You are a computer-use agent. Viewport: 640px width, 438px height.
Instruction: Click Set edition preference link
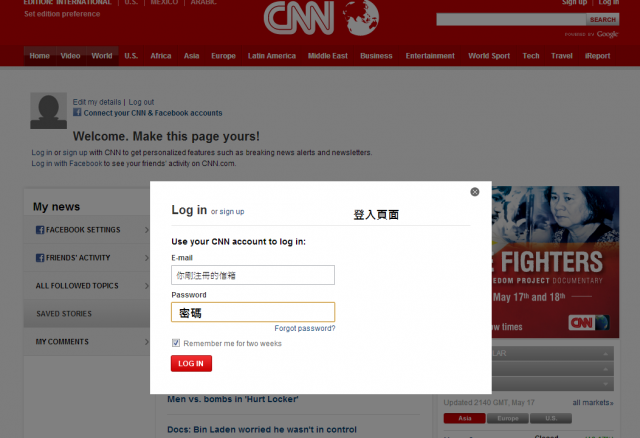coord(62,14)
